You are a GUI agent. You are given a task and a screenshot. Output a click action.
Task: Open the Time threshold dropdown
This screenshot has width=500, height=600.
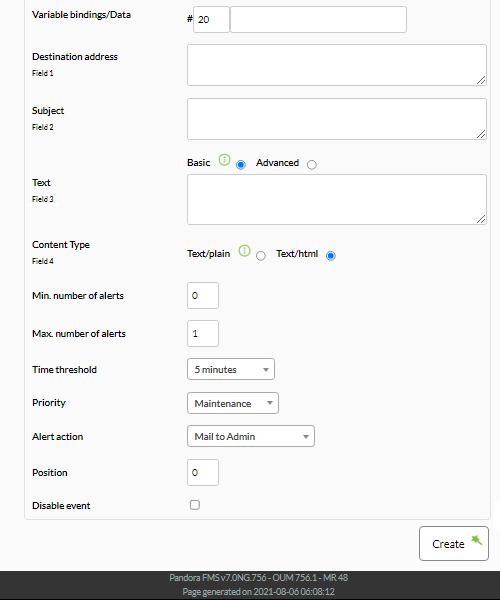231,369
